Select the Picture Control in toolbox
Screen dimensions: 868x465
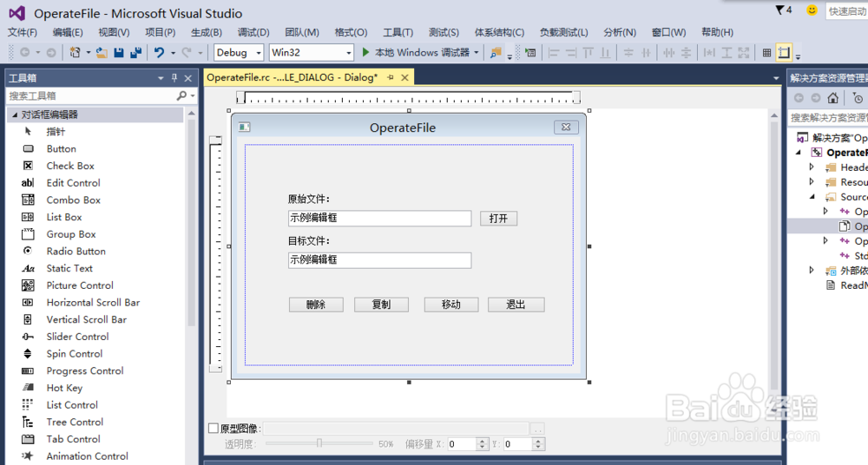[95, 285]
